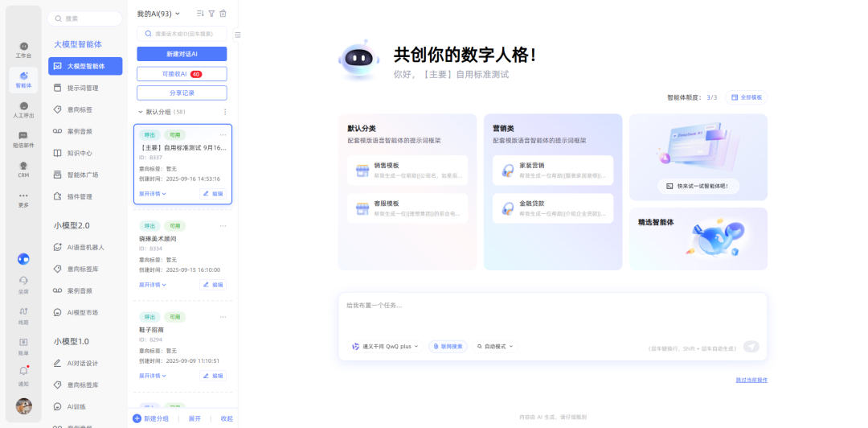
Task: Open 提示词管理 in the navigation menu
Action: pos(83,88)
